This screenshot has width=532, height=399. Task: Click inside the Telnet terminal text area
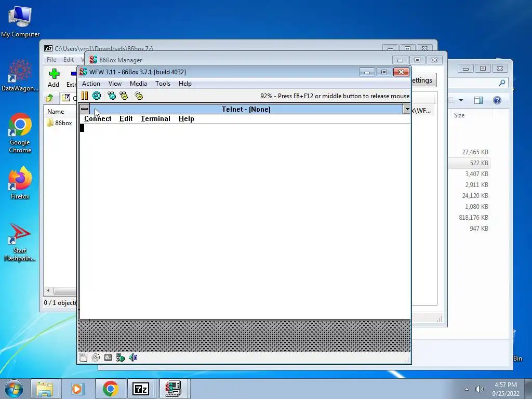click(x=245, y=221)
